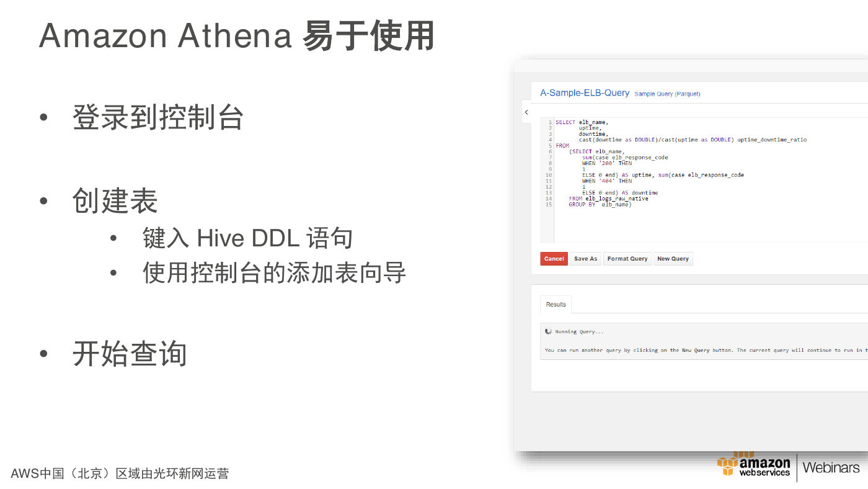
Task: Click the footer 'AWS中国（北京）区域由光环新网运营'
Action: pos(120,474)
